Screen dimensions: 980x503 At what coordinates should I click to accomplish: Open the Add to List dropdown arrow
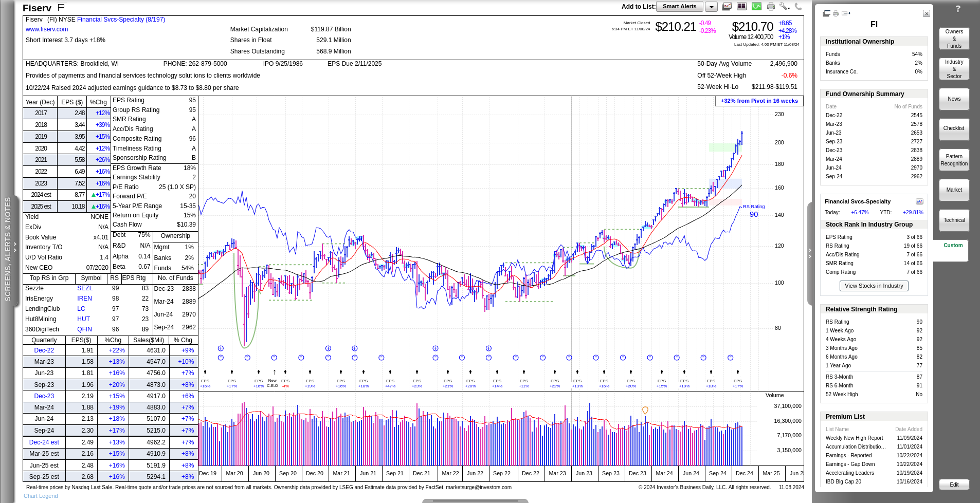[711, 7]
